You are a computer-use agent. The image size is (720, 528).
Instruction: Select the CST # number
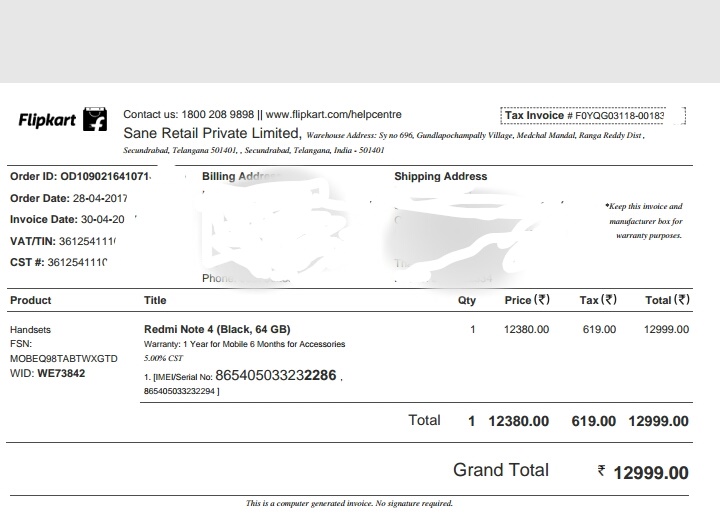click(77, 262)
